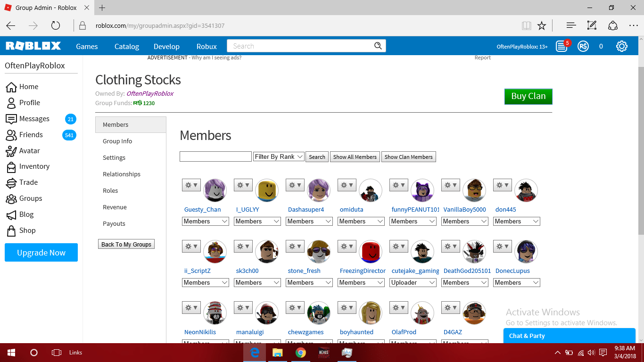Click the search magnifier icon
Viewport: 644px width, 362px height.
[378, 46]
